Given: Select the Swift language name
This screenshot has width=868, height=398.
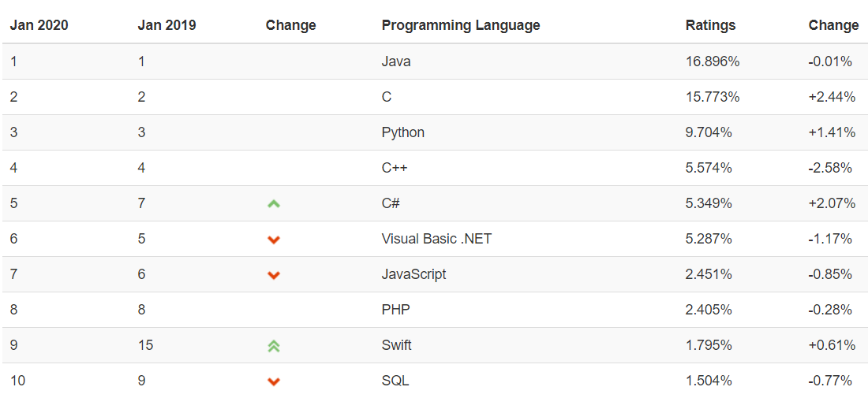Looking at the screenshot, I should pyautogui.click(x=396, y=345).
